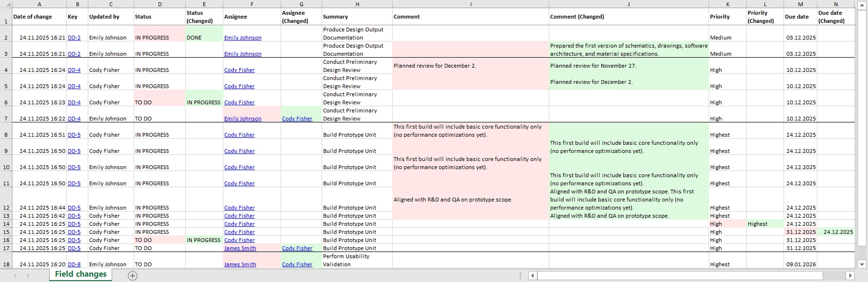
Task: Open Cody Fisher assignee link in row 4
Action: [240, 70]
